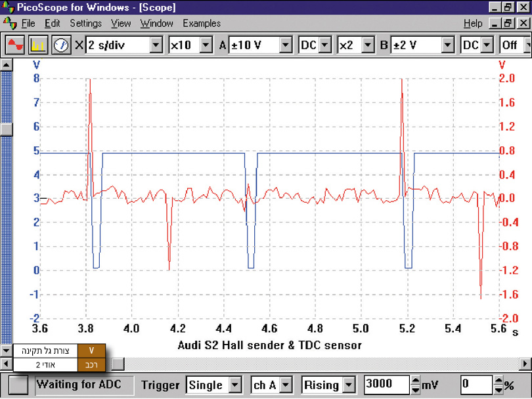Open the Settings menu
The width and height of the screenshot is (532, 399).
pyautogui.click(x=85, y=23)
